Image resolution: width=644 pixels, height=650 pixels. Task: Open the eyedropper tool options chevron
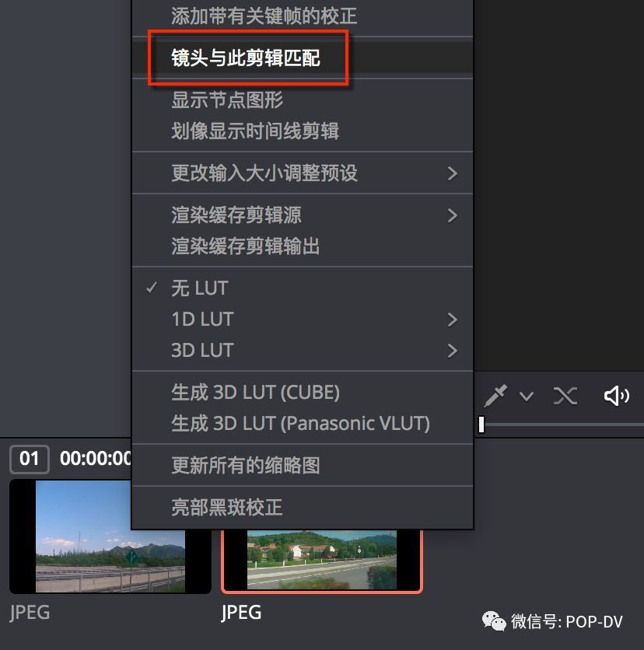[x=527, y=397]
